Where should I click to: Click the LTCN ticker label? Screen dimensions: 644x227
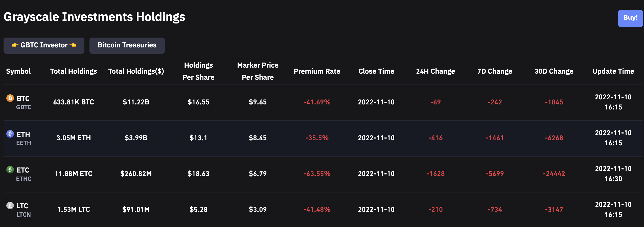(x=24, y=215)
